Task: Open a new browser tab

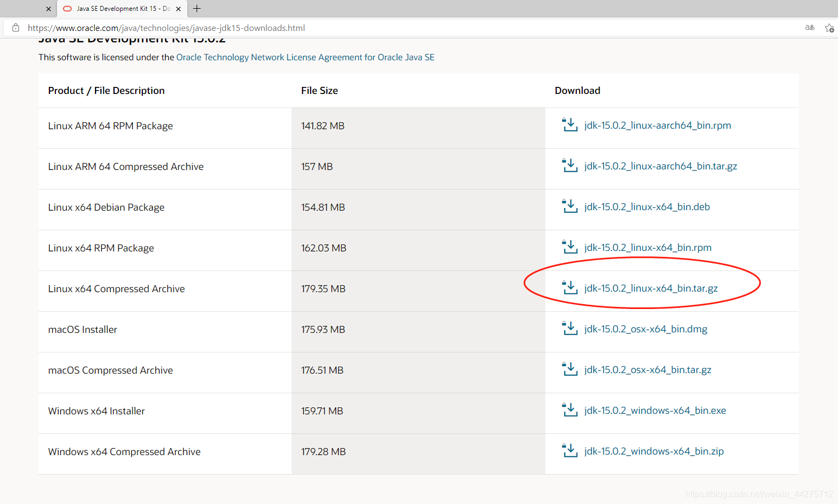Action: click(197, 9)
